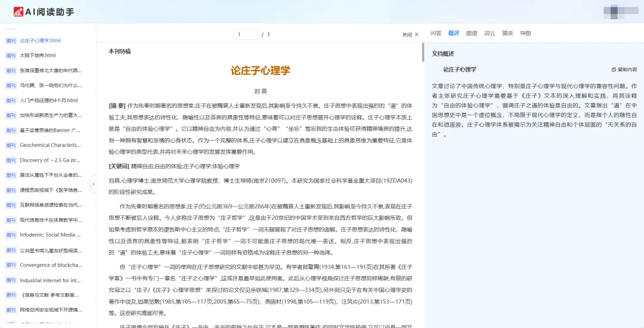The height and width of the screenshot is (328, 644).
Task: Open the 图谱 tab
Action: click(472, 33)
